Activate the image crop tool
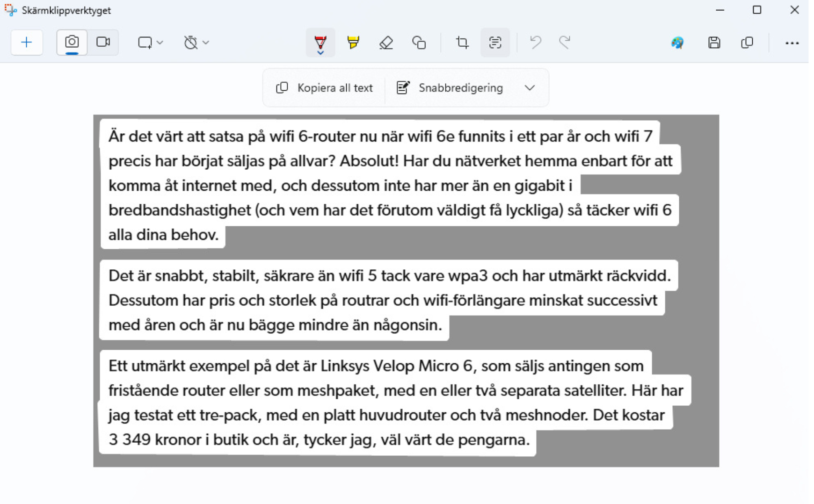The width and height of the screenshot is (814, 504). (462, 43)
